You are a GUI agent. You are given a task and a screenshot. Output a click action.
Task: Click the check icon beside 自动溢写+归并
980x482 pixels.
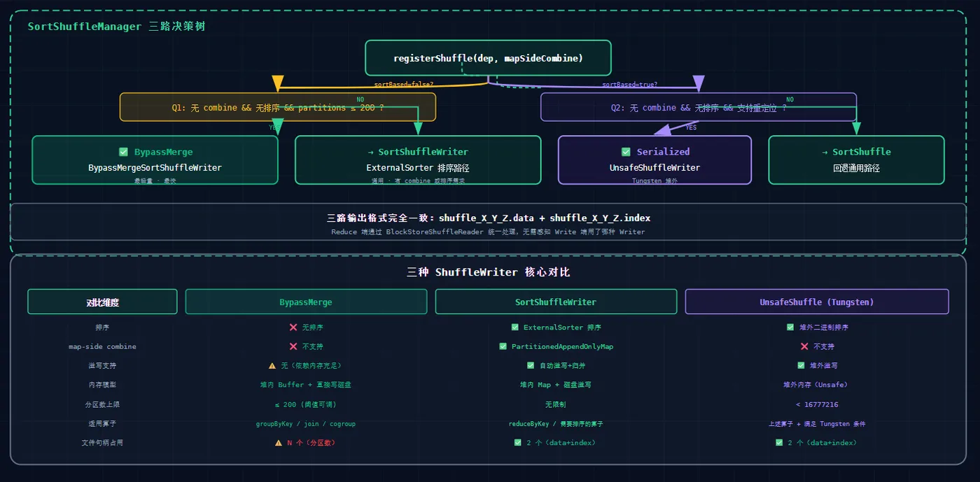pos(531,365)
